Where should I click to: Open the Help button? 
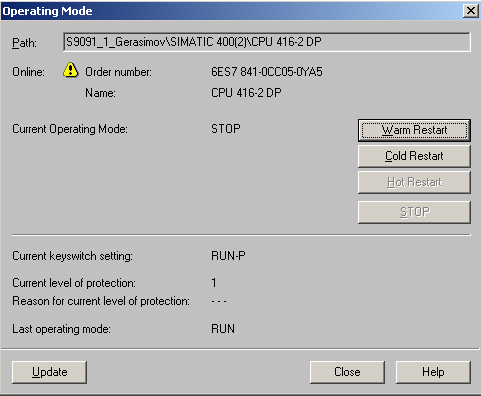433,372
